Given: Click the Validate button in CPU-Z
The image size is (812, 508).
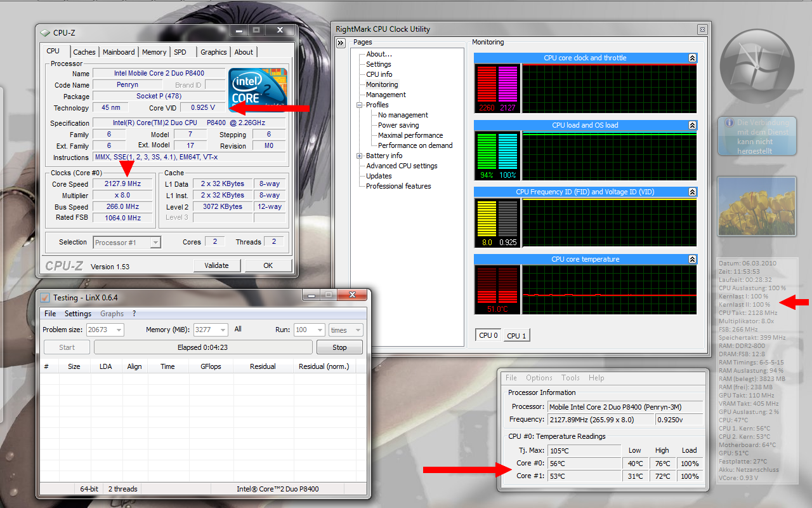Looking at the screenshot, I should tap(217, 265).
